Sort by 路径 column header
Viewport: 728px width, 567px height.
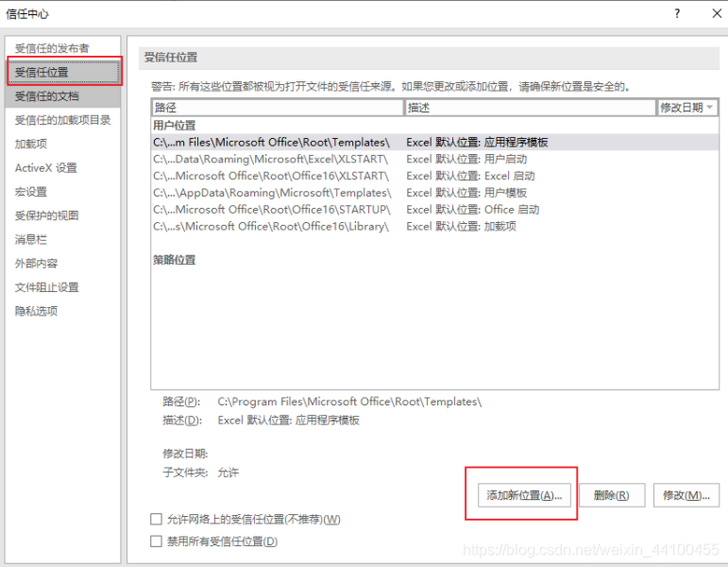(x=278, y=108)
